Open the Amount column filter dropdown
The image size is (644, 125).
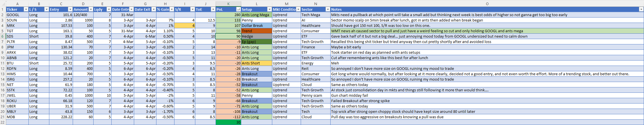[91, 9]
